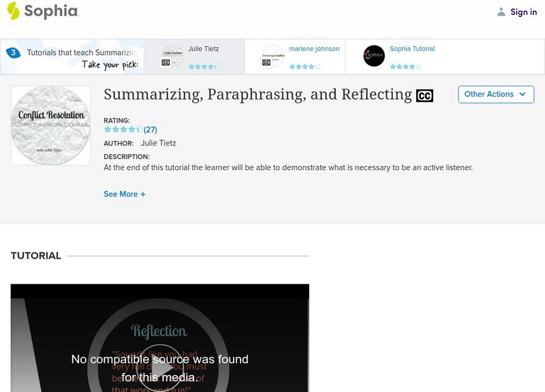Click the CC icon on Julie Tietz thumbnail
Screen dimensions: 545x392
(x=166, y=63)
